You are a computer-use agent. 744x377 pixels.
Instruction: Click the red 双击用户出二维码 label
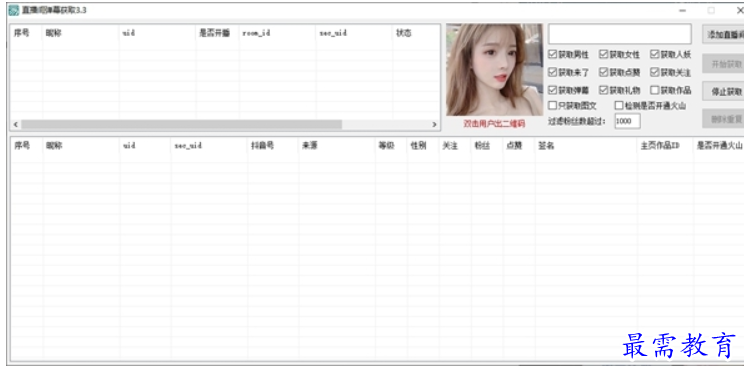click(x=494, y=124)
